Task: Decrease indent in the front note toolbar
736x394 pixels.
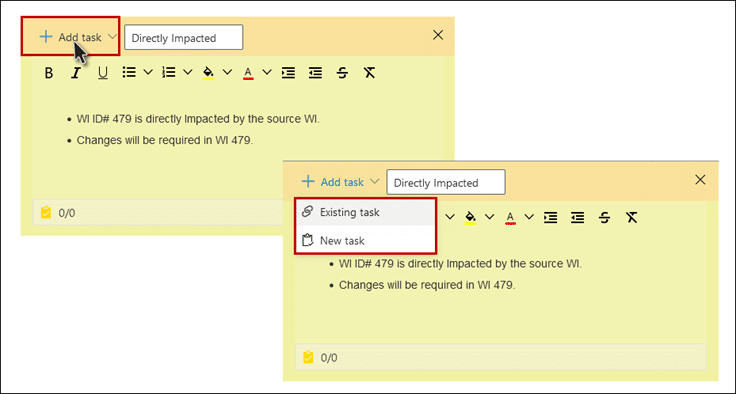Action: coord(578,217)
